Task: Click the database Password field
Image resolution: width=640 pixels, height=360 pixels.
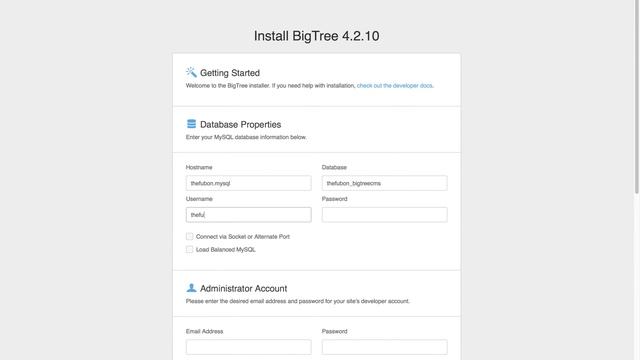Action: click(384, 215)
